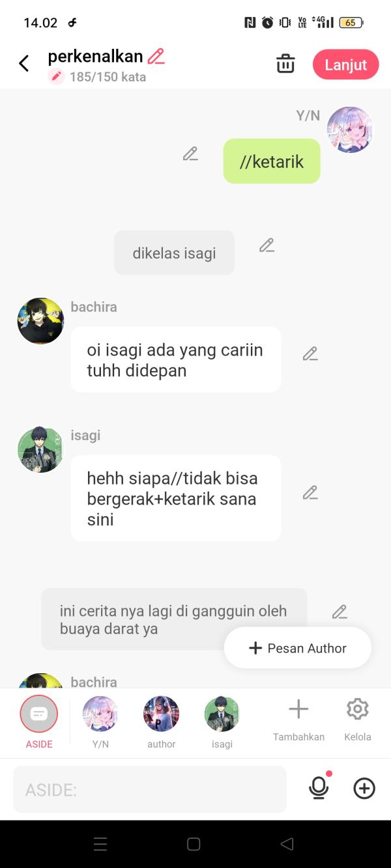Click the Lanjut button

[346, 64]
